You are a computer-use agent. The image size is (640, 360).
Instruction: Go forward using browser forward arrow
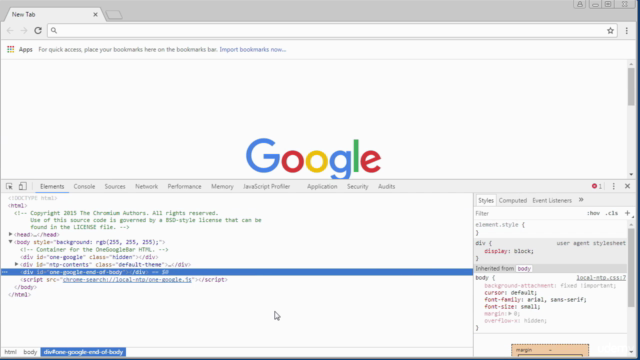[24, 31]
